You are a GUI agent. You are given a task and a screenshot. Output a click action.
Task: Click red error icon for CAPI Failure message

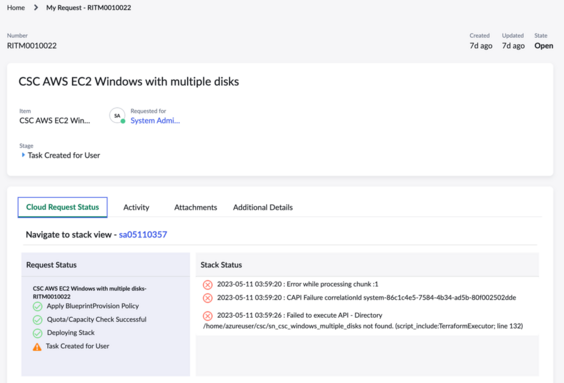[x=208, y=298]
